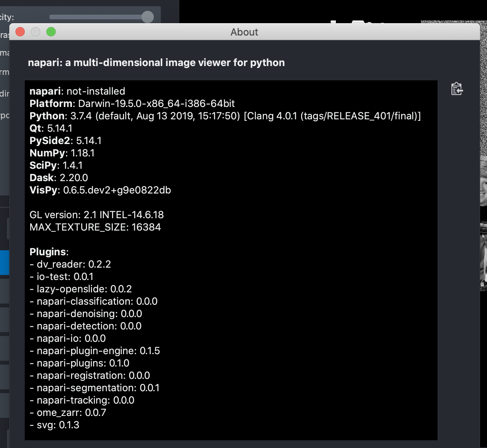Copy the About info to clipboard
The height and width of the screenshot is (448, 487).
pos(457,89)
